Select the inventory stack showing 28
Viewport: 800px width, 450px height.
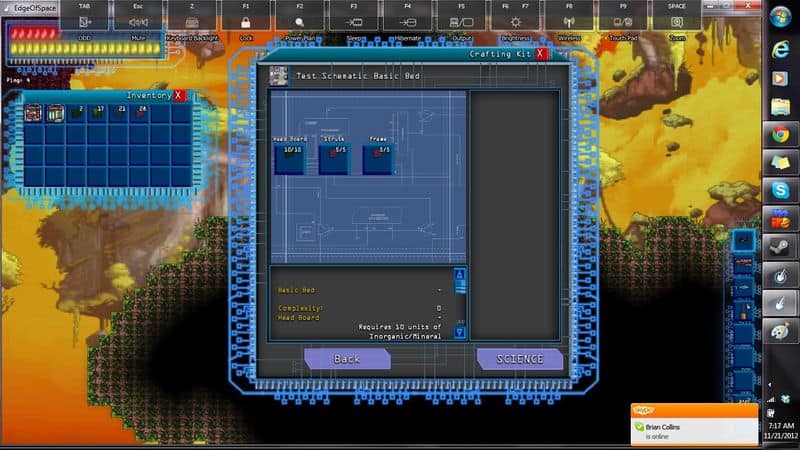point(139,113)
